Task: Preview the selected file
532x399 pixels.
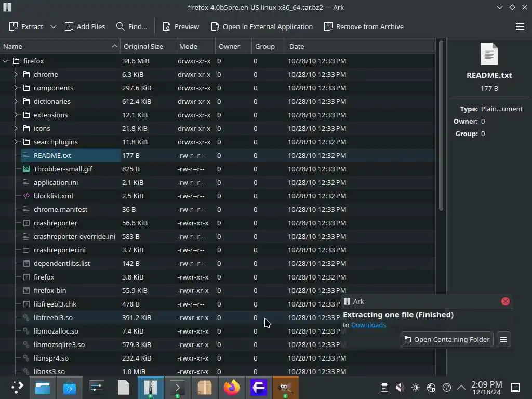Action: [x=181, y=26]
